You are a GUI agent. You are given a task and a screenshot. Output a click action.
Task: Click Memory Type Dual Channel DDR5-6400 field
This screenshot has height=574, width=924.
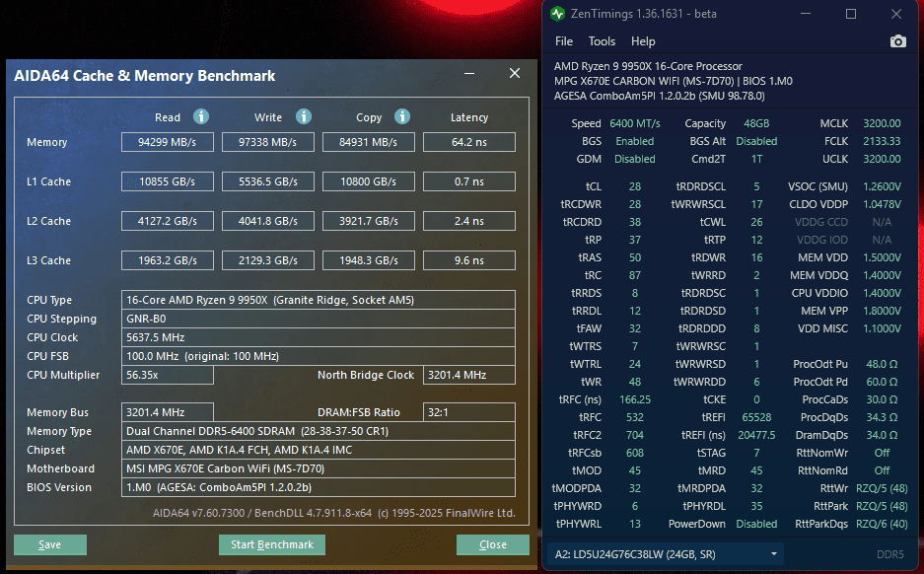(x=319, y=431)
